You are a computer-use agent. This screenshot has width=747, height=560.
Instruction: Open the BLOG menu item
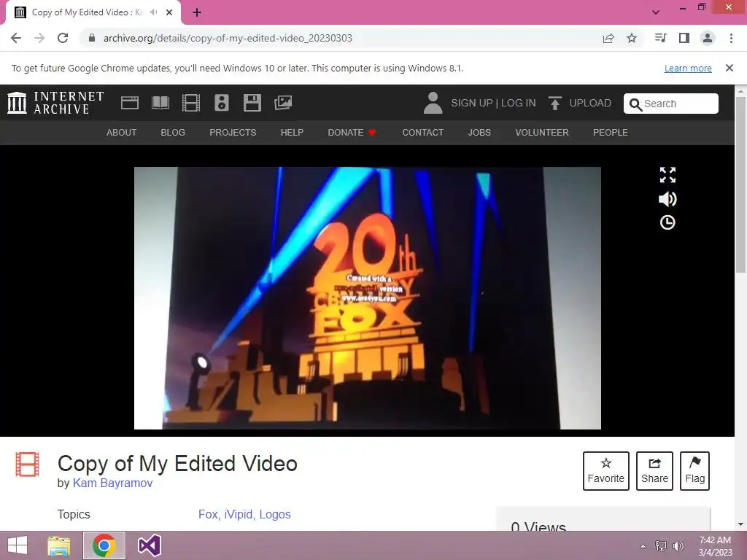[x=173, y=133]
